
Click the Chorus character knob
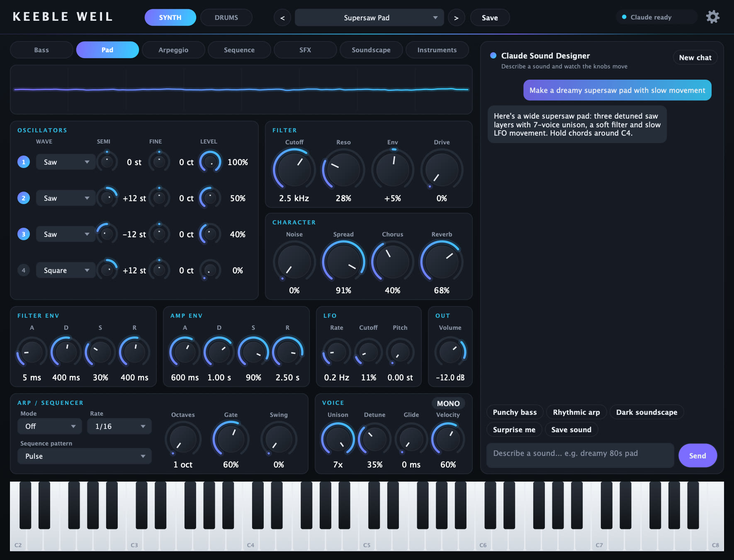click(x=392, y=262)
